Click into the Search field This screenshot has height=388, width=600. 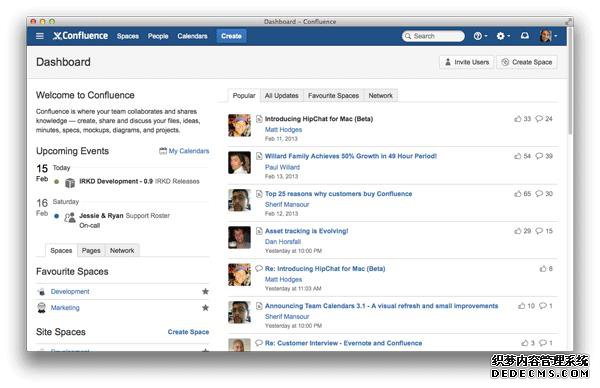pyautogui.click(x=433, y=36)
